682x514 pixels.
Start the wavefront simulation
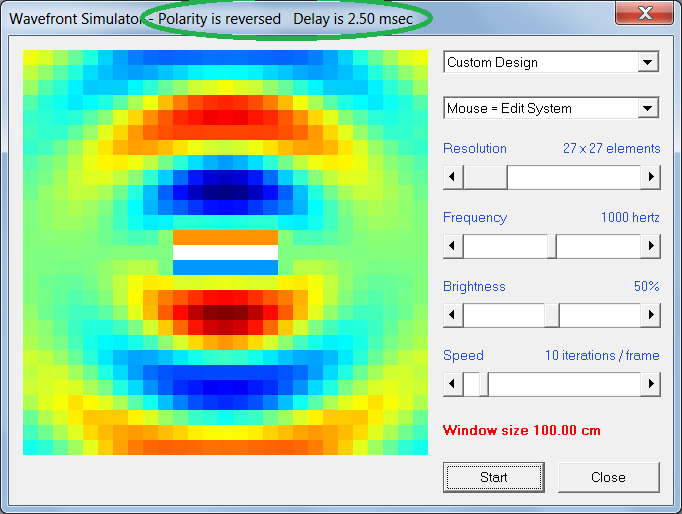pyautogui.click(x=494, y=477)
